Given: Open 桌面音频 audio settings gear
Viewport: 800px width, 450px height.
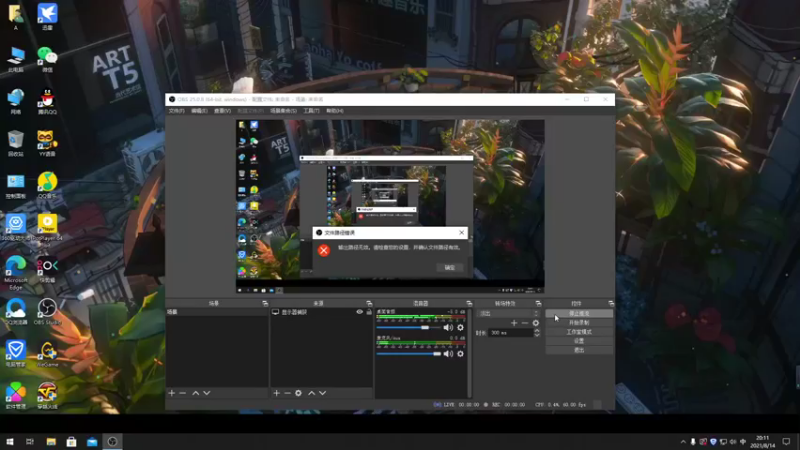Looking at the screenshot, I should point(460,328).
